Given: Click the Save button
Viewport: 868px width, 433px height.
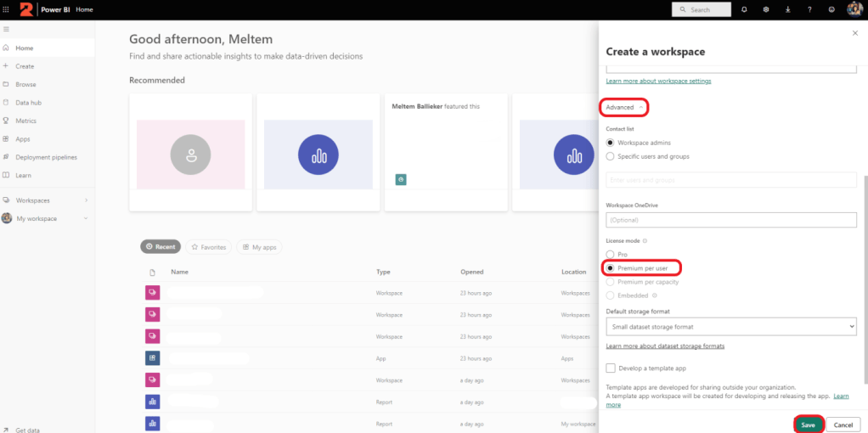Looking at the screenshot, I should (x=808, y=425).
